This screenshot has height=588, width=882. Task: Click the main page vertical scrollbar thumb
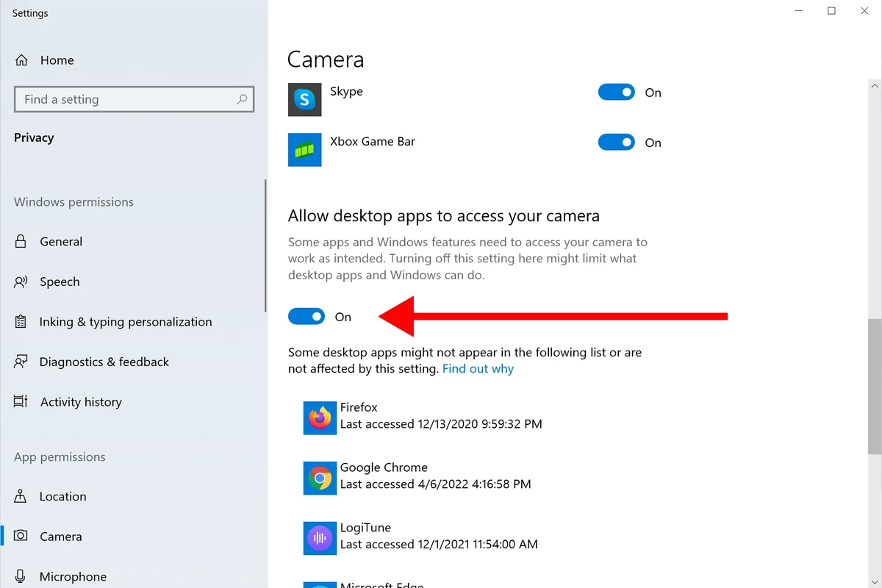[x=875, y=387]
